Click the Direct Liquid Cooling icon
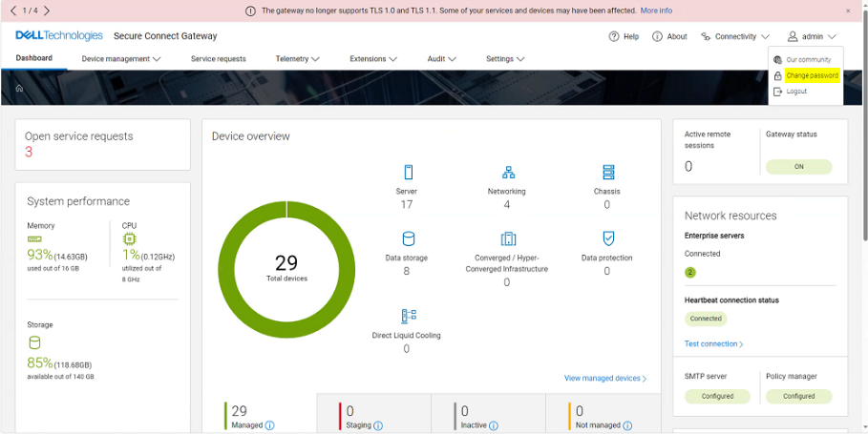 click(408, 316)
